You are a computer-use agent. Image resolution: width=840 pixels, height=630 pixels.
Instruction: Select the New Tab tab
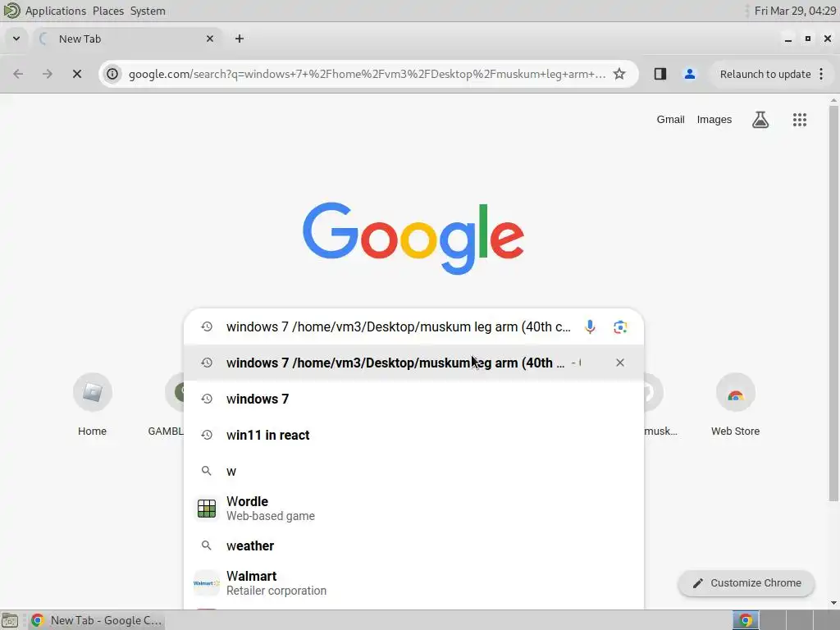[127, 39]
